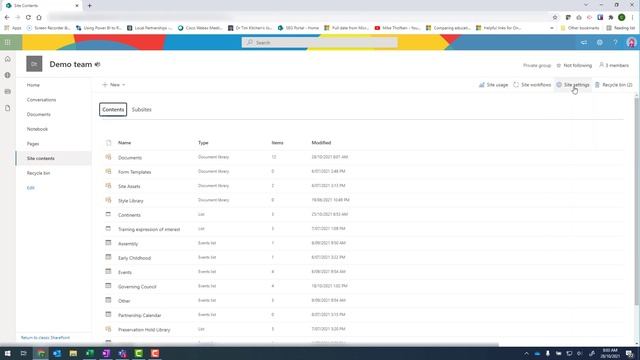Open the Form Templates library
Image resolution: width=640 pixels, height=360 pixels.
(135, 172)
